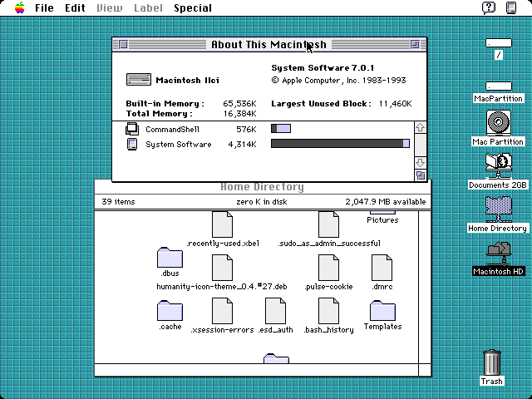The height and width of the screenshot is (399, 532).
Task: Select the .xsession-errors file icon
Action: 222,311
